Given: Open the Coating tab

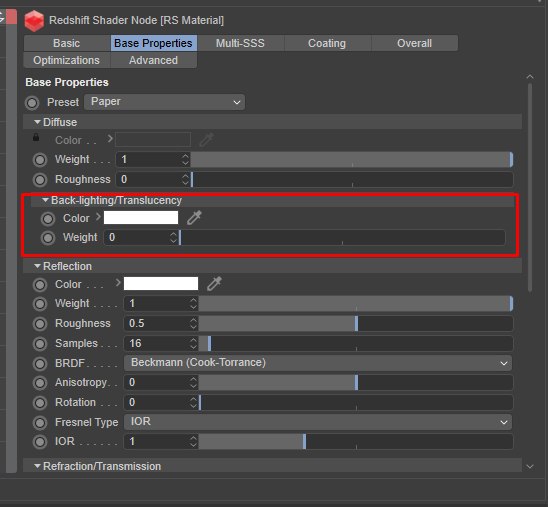Looking at the screenshot, I should [327, 43].
